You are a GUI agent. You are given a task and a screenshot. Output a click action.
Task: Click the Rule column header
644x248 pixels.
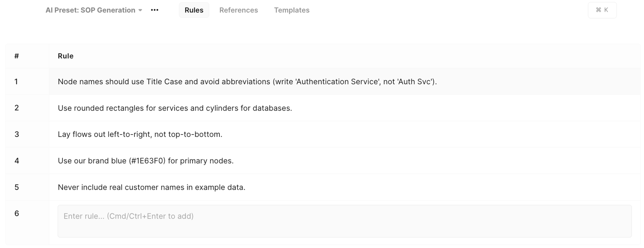click(66, 56)
